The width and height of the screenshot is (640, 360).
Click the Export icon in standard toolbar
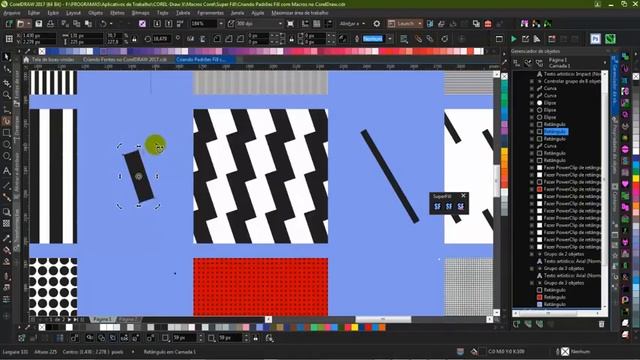coord(169,24)
